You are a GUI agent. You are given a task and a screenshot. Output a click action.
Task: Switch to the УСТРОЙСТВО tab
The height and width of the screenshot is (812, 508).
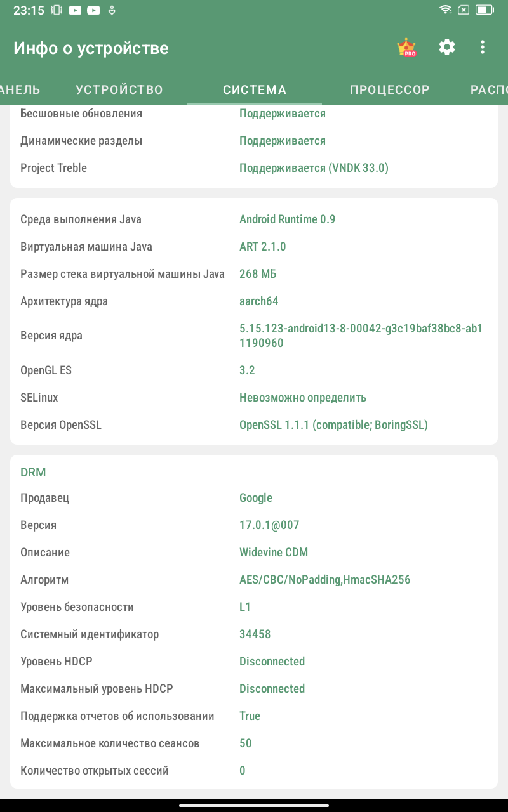click(x=119, y=89)
